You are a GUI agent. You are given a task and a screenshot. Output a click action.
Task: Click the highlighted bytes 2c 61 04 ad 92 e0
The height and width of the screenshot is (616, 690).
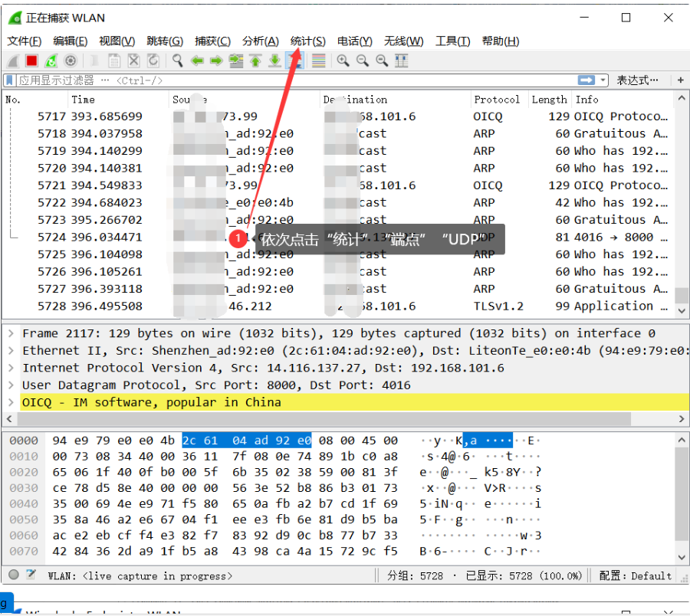click(x=247, y=441)
